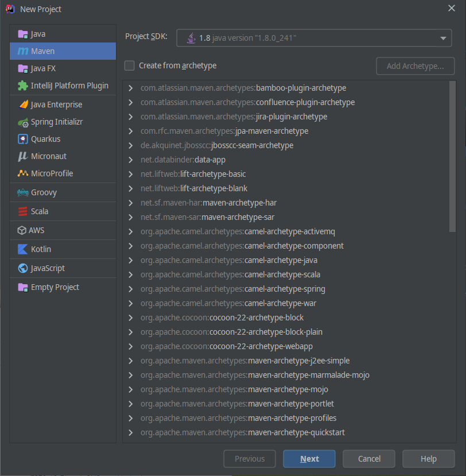This screenshot has height=476, width=466.
Task: Click the Scala red bars icon
Action: 23,211
